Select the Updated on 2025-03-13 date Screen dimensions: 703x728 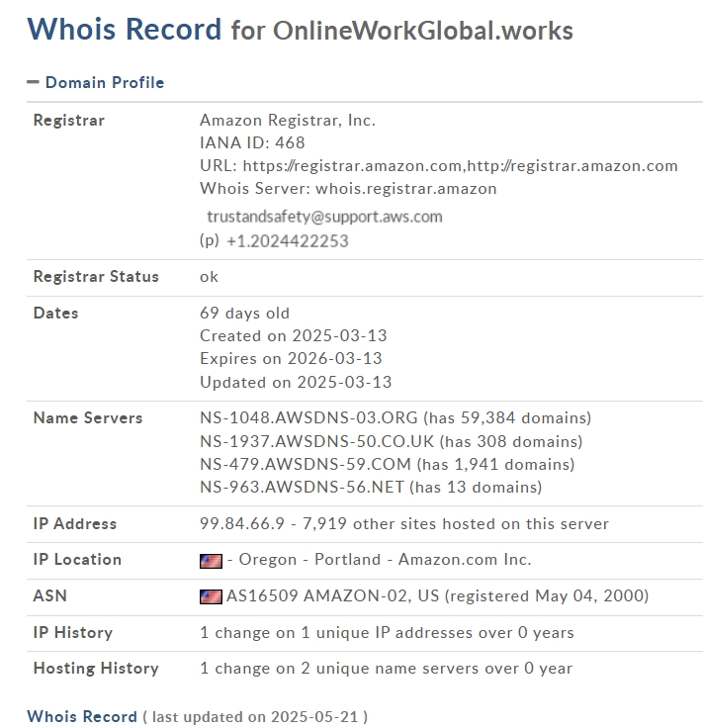click(x=296, y=382)
